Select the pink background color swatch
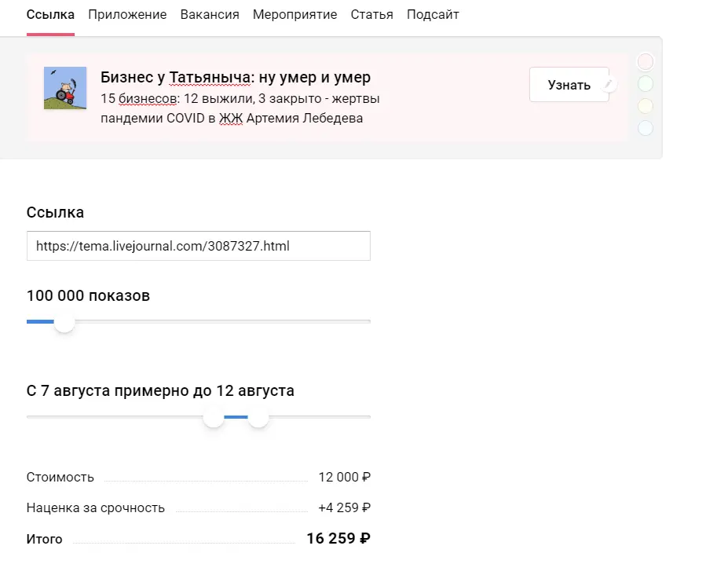Image resolution: width=728 pixels, height=575 pixels. (645, 62)
